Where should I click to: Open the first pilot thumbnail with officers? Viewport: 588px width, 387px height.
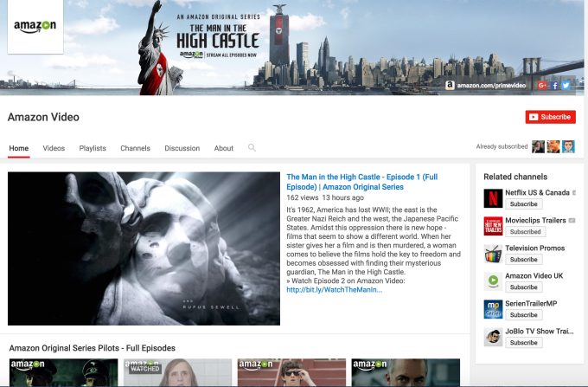[x=63, y=372]
